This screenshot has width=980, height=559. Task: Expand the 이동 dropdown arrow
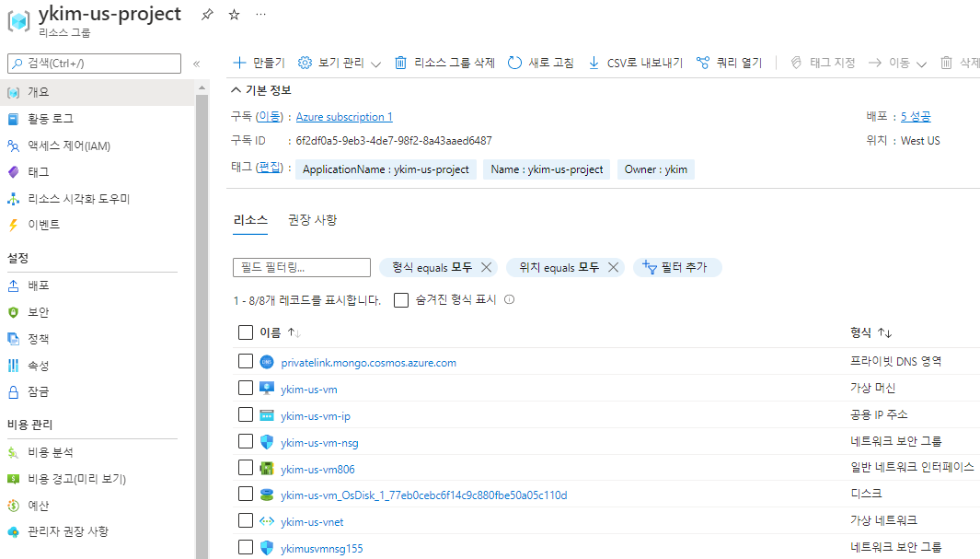tap(921, 64)
